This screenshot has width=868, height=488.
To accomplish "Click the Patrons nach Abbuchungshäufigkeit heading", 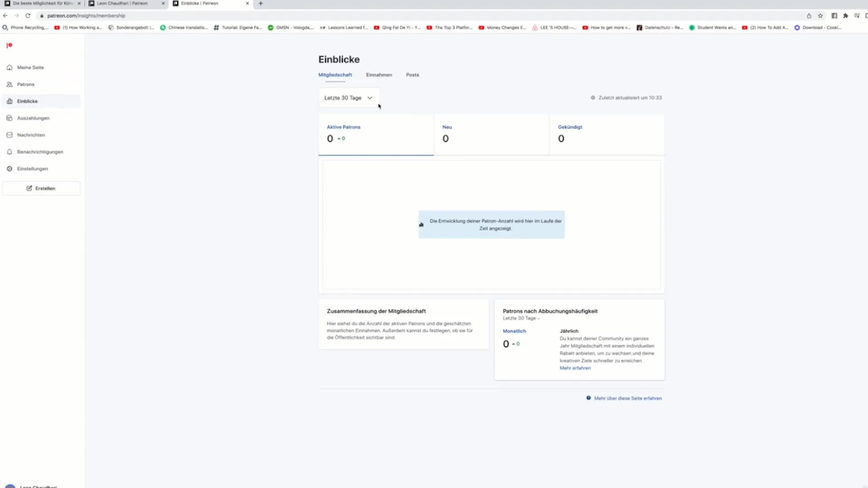I will 550,311.
